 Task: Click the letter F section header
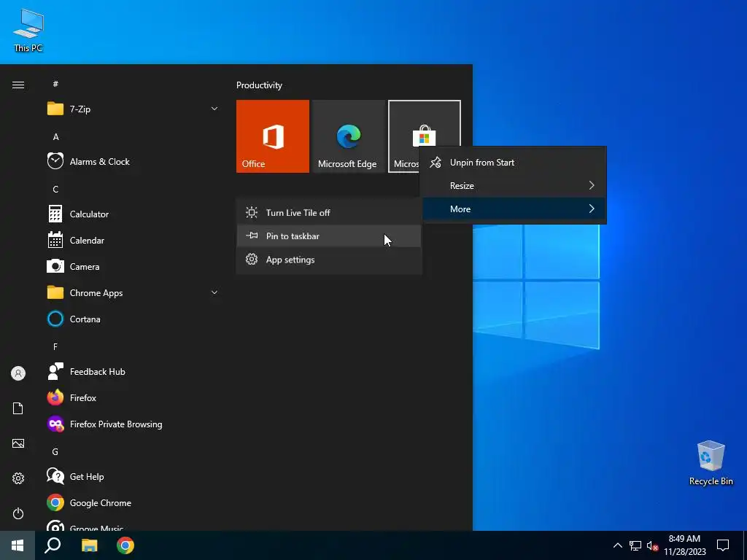point(55,347)
